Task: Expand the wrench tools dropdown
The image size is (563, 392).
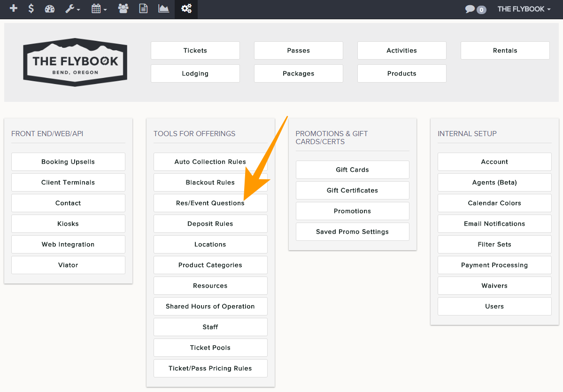Action: click(x=72, y=8)
